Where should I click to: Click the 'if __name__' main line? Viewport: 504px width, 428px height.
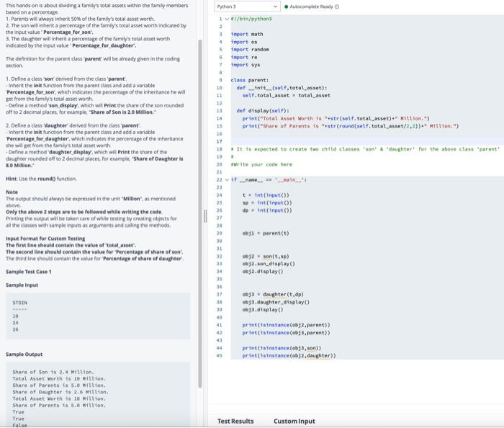pos(269,179)
